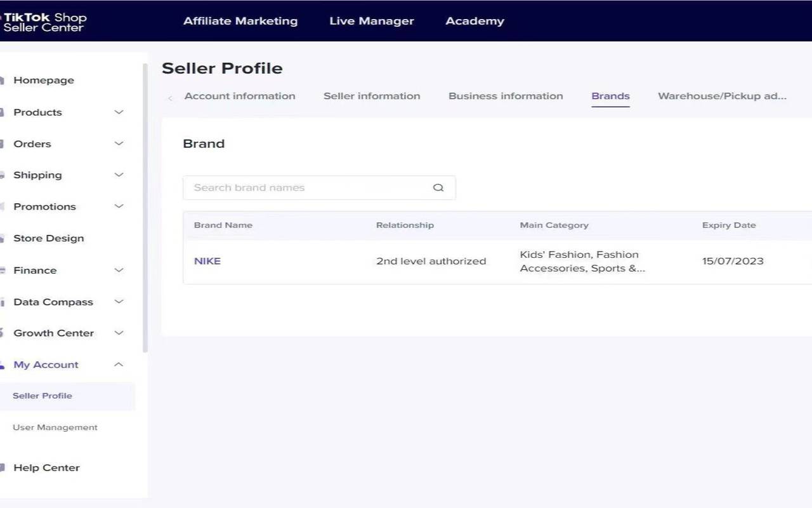Click the left scroll arrow beside profile tabs

(x=170, y=98)
